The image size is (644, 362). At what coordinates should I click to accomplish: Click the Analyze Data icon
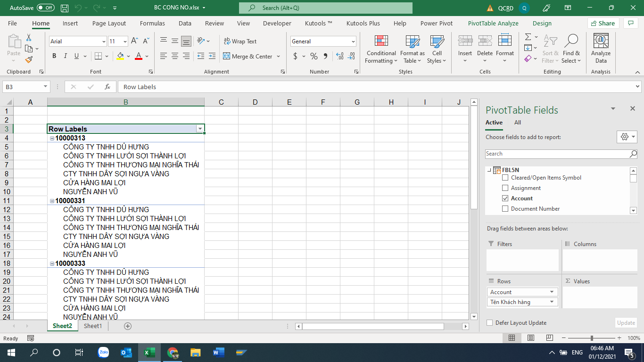click(601, 49)
